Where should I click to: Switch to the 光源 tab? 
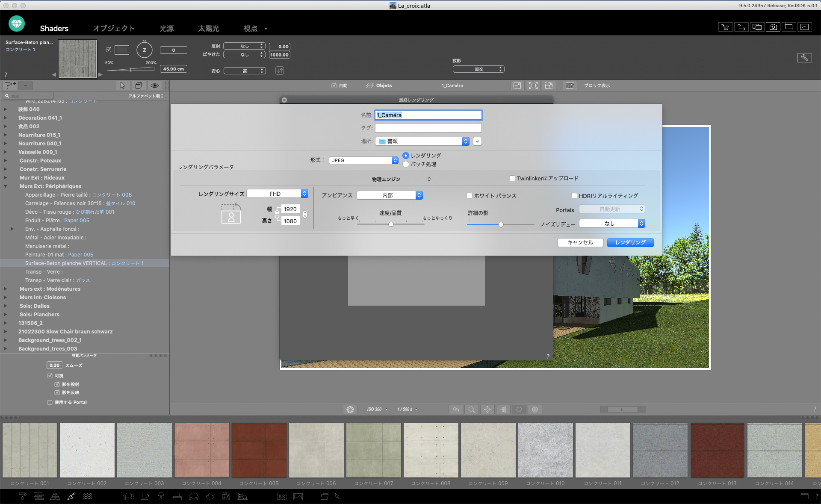tap(167, 28)
